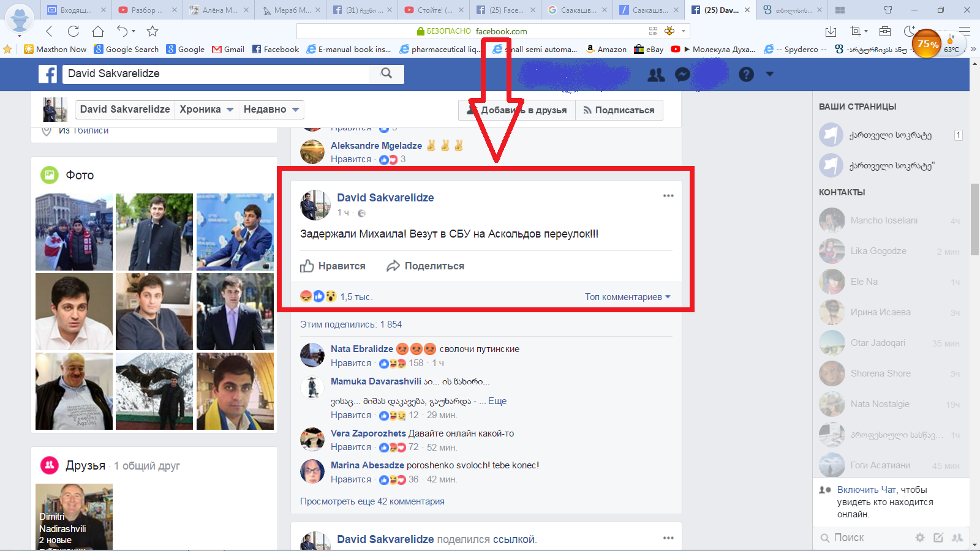Go back using the browser back arrow
The height and width of the screenshot is (551, 980).
[x=50, y=31]
